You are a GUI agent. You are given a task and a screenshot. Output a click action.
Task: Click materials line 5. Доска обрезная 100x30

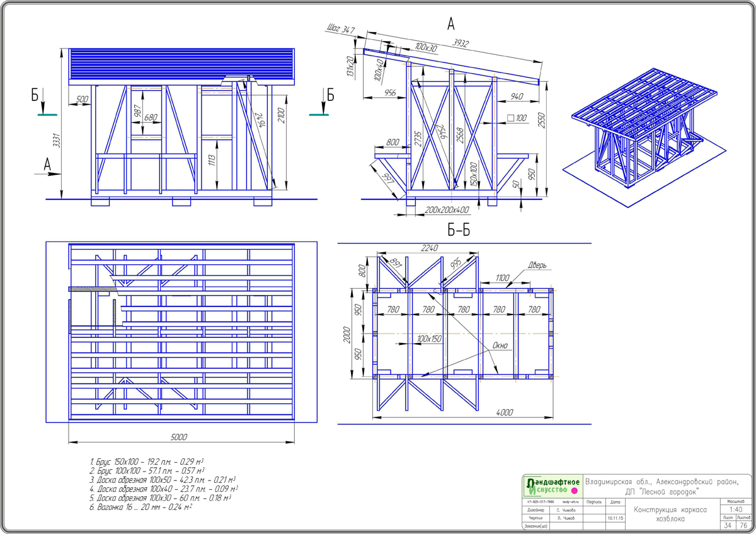[160, 497]
